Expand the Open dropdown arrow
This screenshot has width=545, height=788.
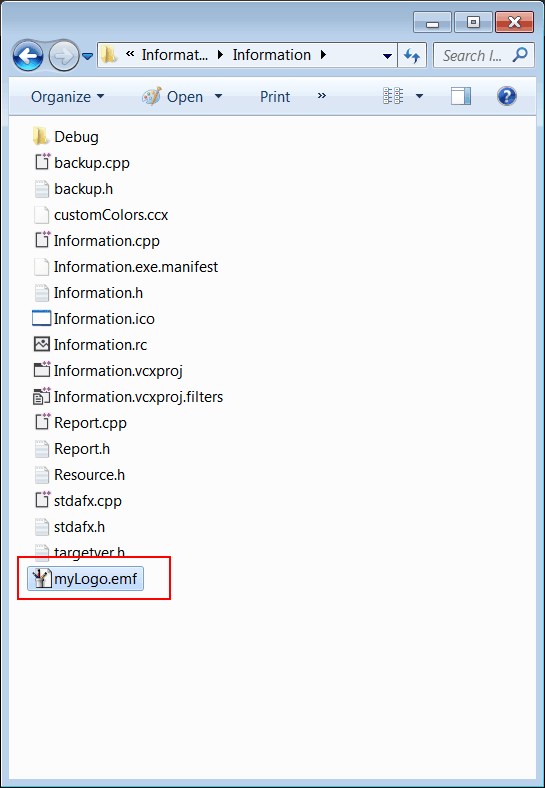tap(218, 96)
